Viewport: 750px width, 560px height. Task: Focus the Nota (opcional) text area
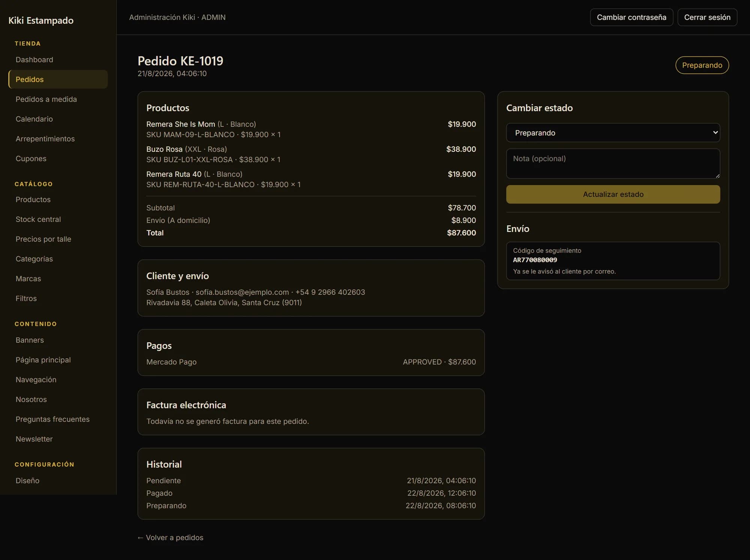pos(613,163)
